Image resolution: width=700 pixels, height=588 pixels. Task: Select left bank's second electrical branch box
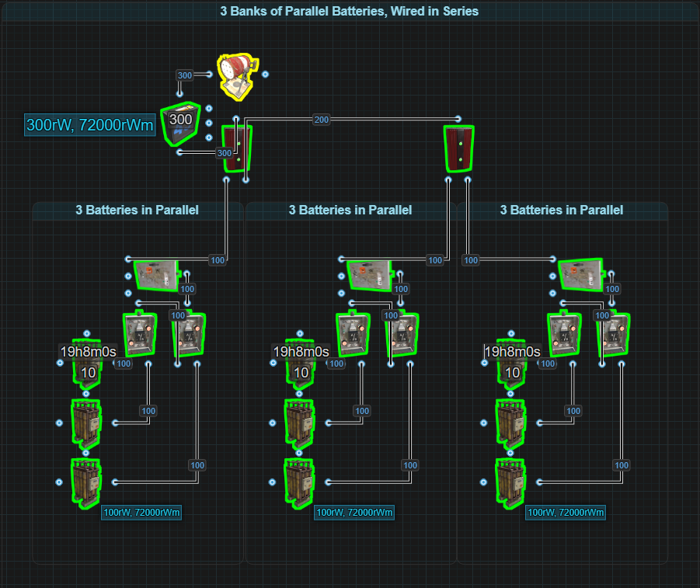(190, 333)
